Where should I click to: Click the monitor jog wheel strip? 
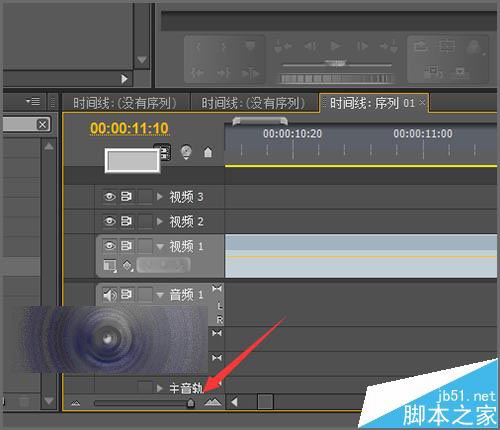point(337,79)
